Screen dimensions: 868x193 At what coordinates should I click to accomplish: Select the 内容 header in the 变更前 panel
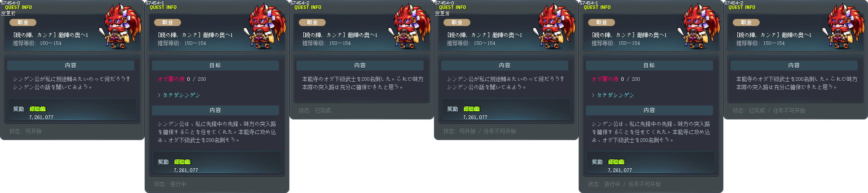(x=71, y=66)
